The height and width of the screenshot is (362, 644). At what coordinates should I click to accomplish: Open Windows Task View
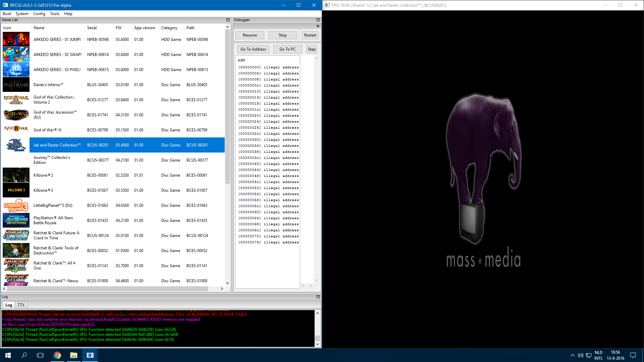pos(40,355)
